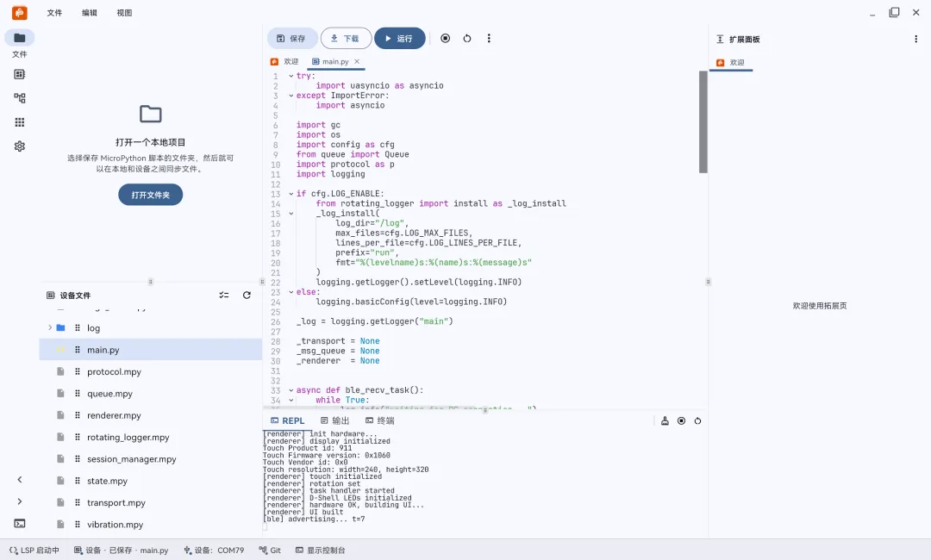Click the reset icon in REPL panel
Screen dimensions: 931x560
click(x=697, y=420)
